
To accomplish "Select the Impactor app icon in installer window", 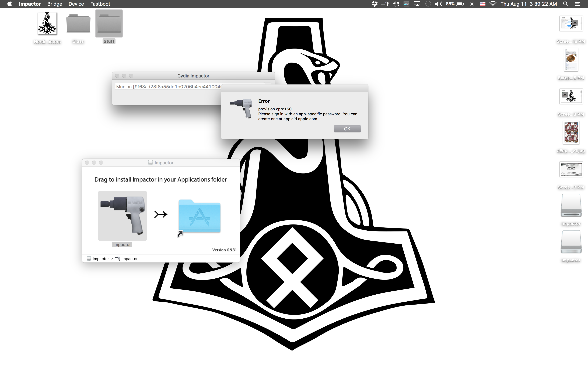I will click(122, 216).
